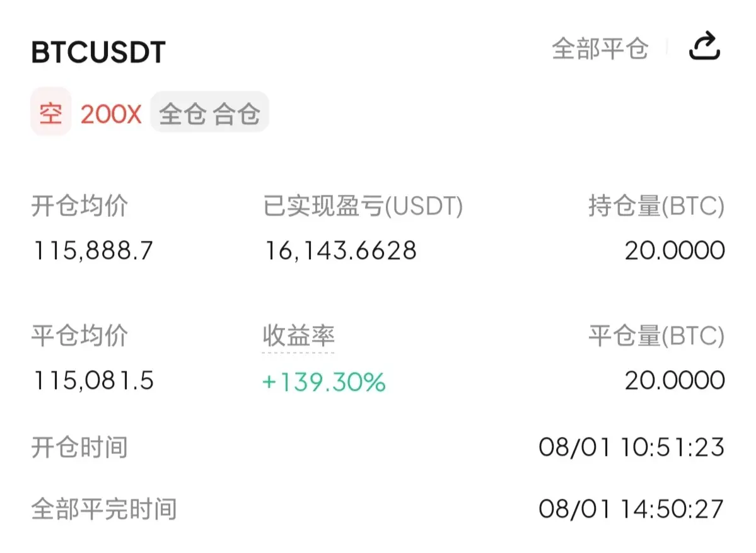Tap the share arrow icon
The image size is (756, 553).
tap(704, 46)
